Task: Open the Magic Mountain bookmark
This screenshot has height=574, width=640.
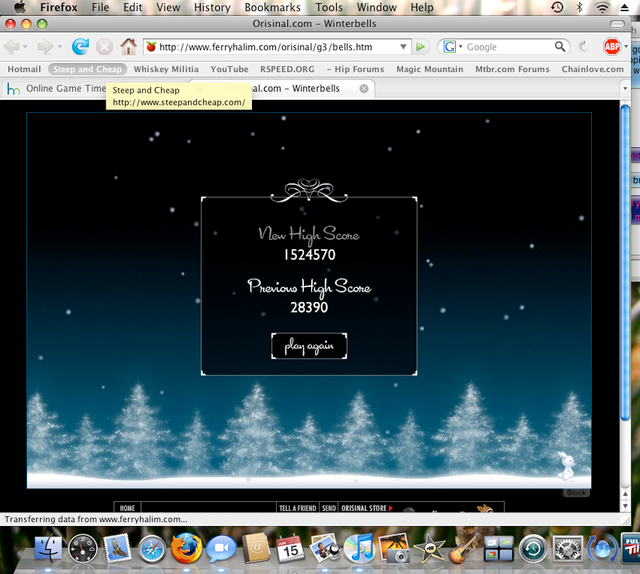Action: pos(430,69)
